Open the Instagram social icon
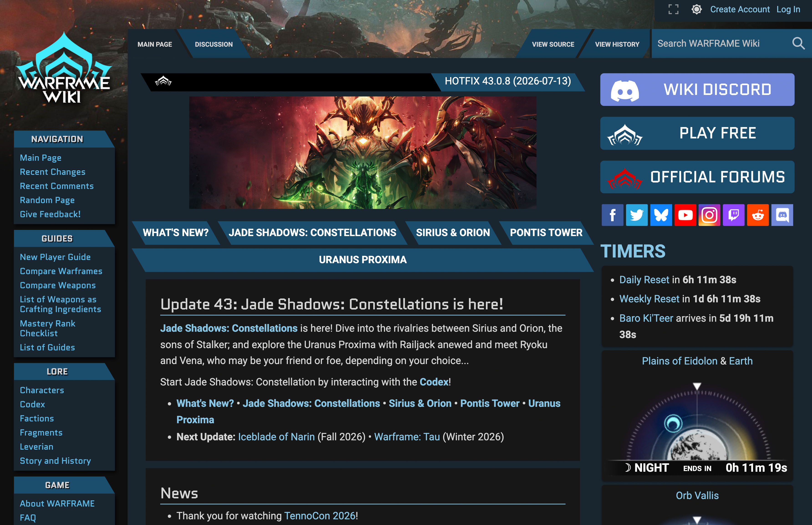The width and height of the screenshot is (812, 525). [709, 215]
